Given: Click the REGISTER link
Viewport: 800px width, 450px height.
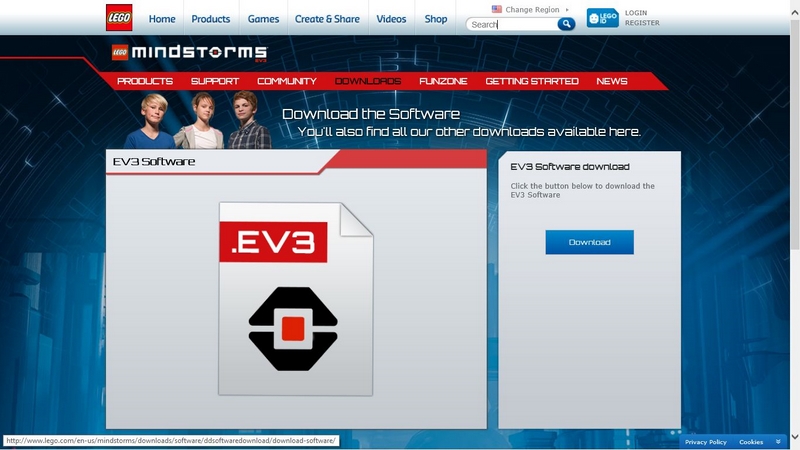Looking at the screenshot, I should coord(642,23).
